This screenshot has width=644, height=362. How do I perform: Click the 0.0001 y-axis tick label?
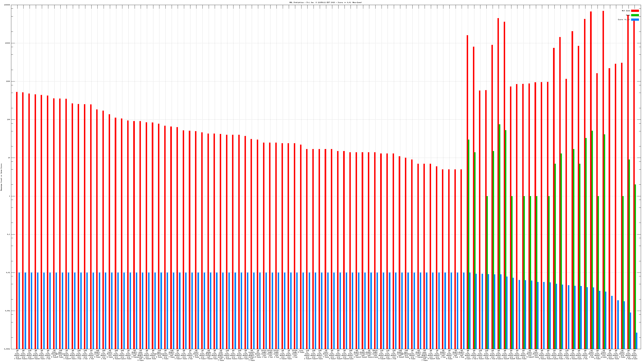(x=7, y=349)
